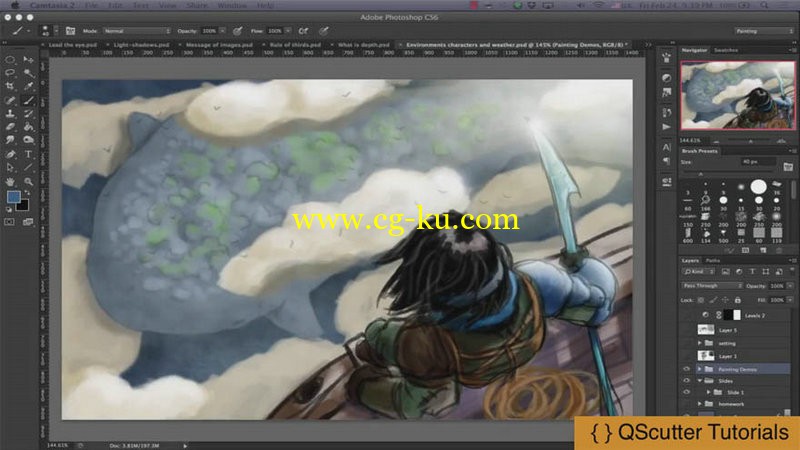Image resolution: width=800 pixels, height=450 pixels.
Task: Swap foreground and background colors
Action: coord(27,193)
